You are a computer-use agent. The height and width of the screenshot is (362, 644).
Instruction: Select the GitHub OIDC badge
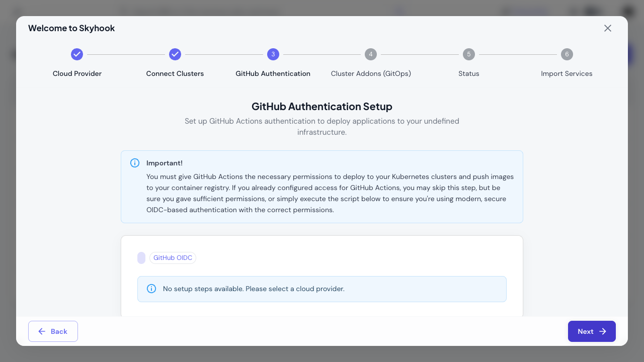(173, 257)
